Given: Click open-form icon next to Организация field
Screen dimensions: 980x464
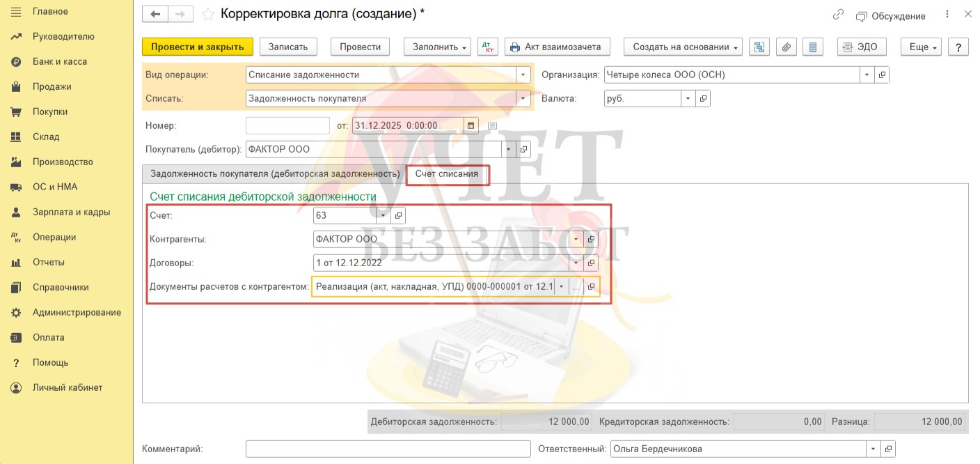Looking at the screenshot, I should [882, 75].
